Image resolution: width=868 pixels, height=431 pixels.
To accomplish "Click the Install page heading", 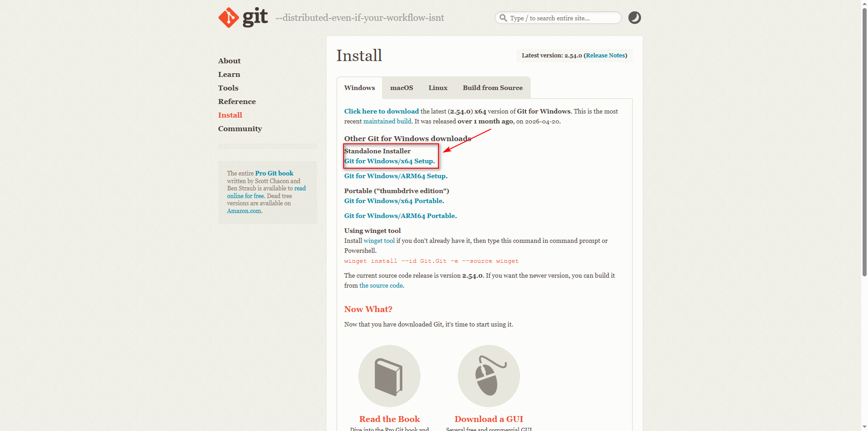I will coord(359,56).
